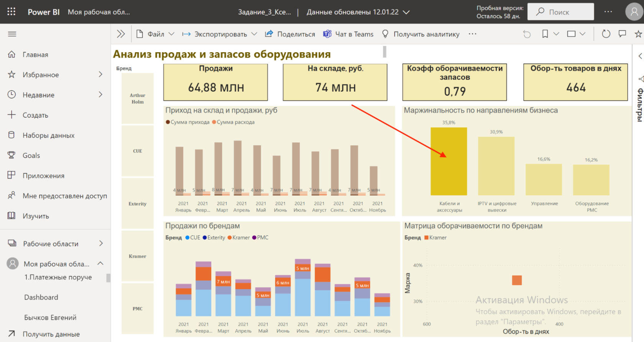Collapse Моя рабочая область section
This screenshot has width=644, height=342.
click(x=100, y=263)
